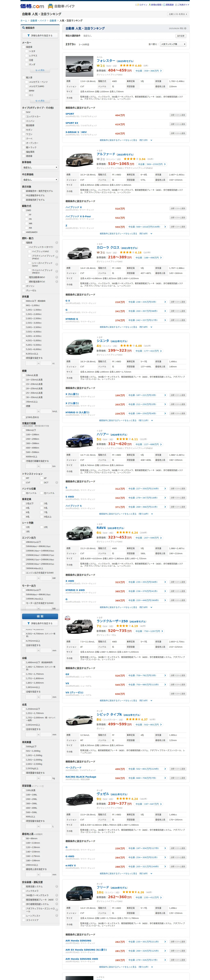Show help icon next to ハイブリッド(HV)
The width and height of the screenshot is (210, 980).
(x=57, y=252)
